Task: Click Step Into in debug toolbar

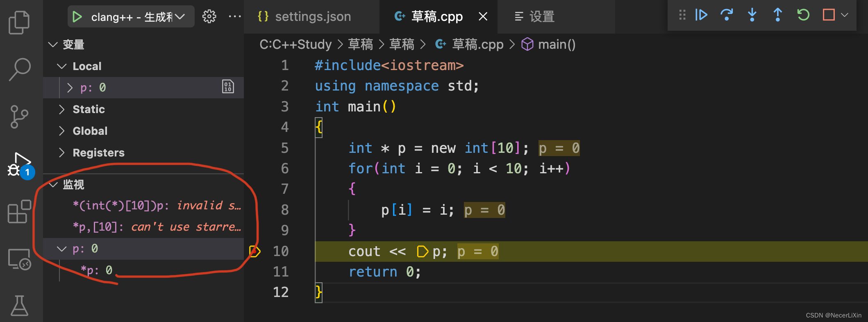Action: click(x=752, y=15)
